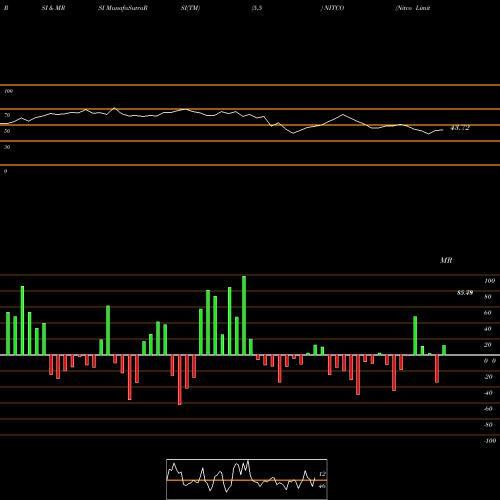This screenshot has width=500, height=500.
Task: Click the 'SI MunafaSutraR' header label
Action: (123, 8)
